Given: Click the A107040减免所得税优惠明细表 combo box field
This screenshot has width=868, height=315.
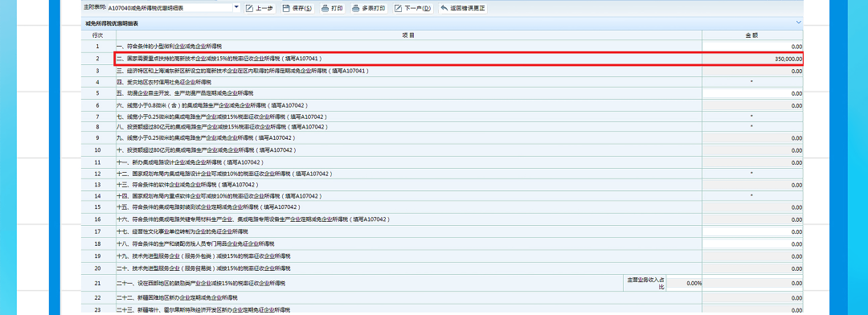Looking at the screenshot, I should click(170, 8).
